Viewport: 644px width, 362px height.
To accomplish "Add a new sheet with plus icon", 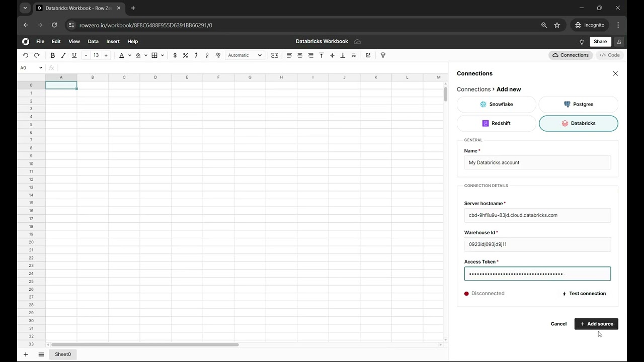I will [x=26, y=354].
